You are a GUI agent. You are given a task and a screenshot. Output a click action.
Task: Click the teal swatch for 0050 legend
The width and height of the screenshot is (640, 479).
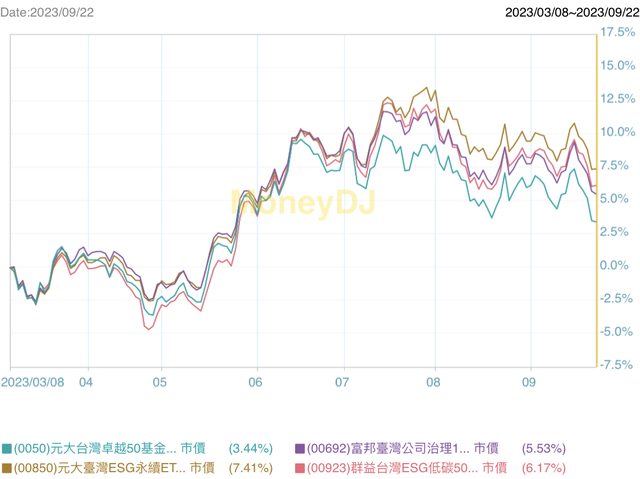(x=7, y=448)
